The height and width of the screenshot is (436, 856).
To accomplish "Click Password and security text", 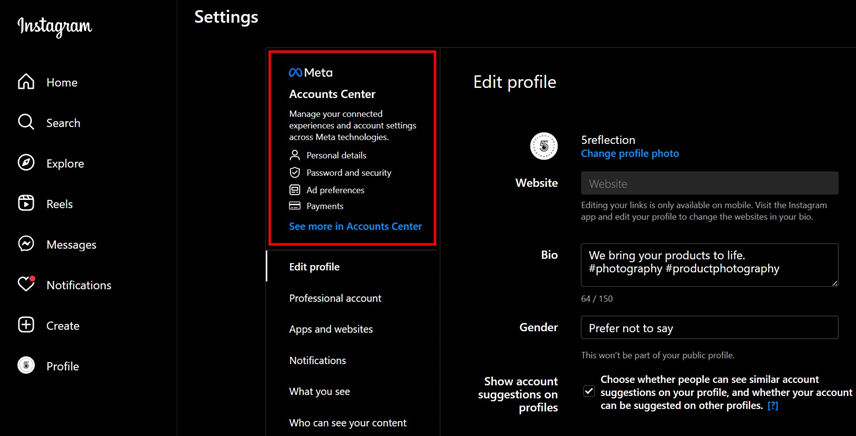I will [x=349, y=172].
